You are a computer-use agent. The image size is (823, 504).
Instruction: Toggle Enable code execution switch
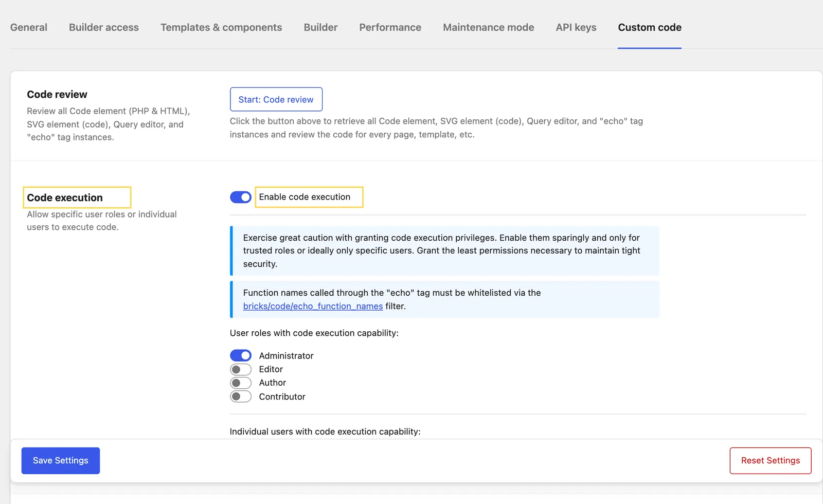tap(241, 197)
